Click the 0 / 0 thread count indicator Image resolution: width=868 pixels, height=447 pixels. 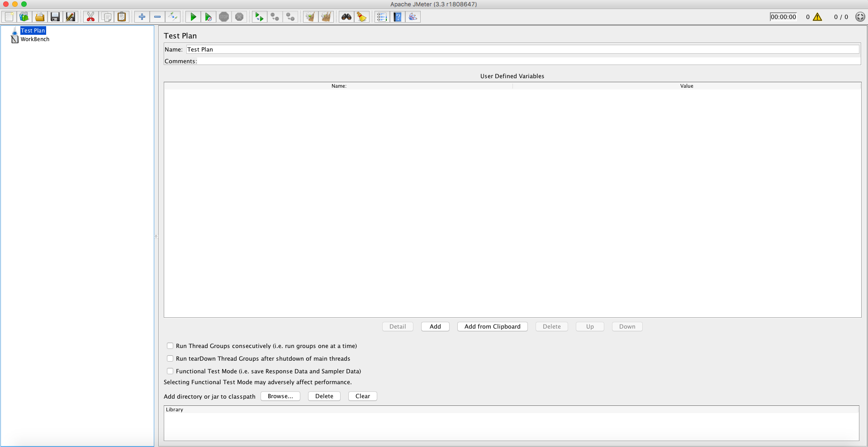(x=841, y=17)
